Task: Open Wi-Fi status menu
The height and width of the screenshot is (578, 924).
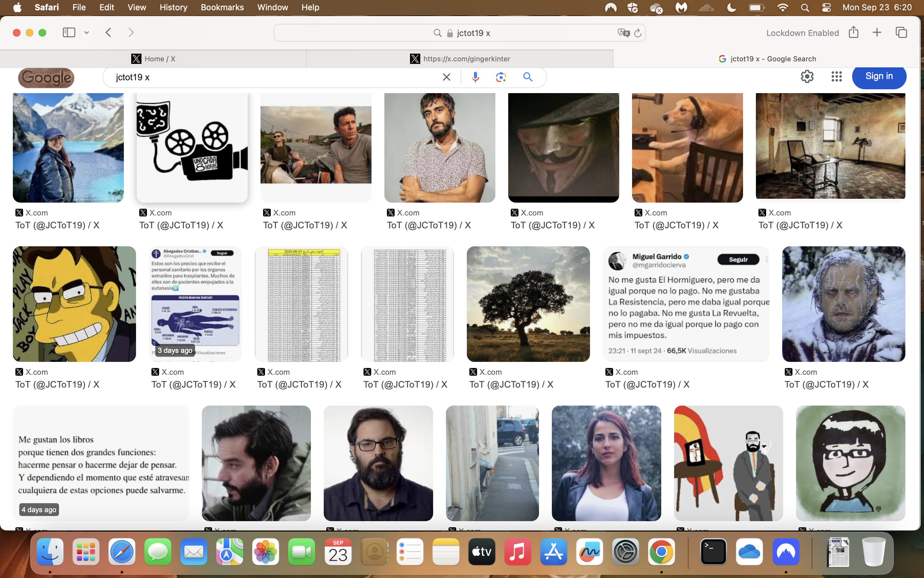Action: point(782,8)
